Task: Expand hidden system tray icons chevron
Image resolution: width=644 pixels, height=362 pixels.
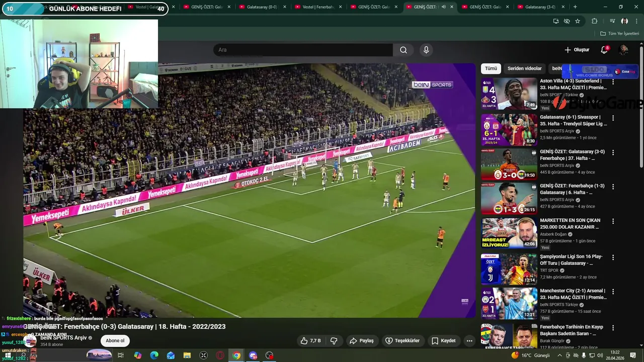Action: pyautogui.click(x=559, y=355)
